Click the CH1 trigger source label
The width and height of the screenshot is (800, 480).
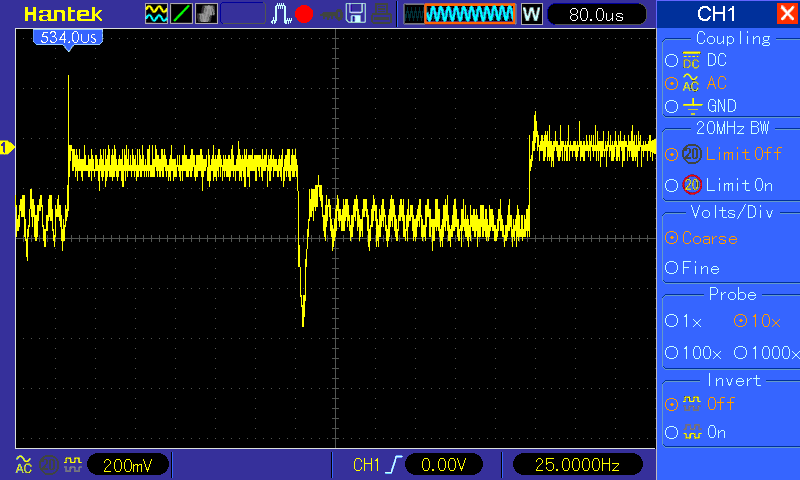366,465
